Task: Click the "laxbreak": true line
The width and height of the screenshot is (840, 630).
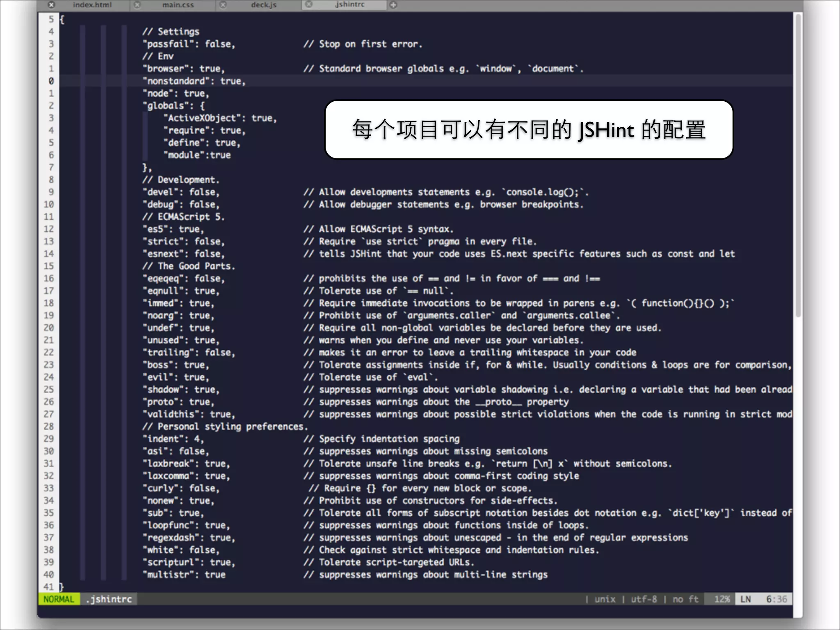Action: [x=186, y=463]
